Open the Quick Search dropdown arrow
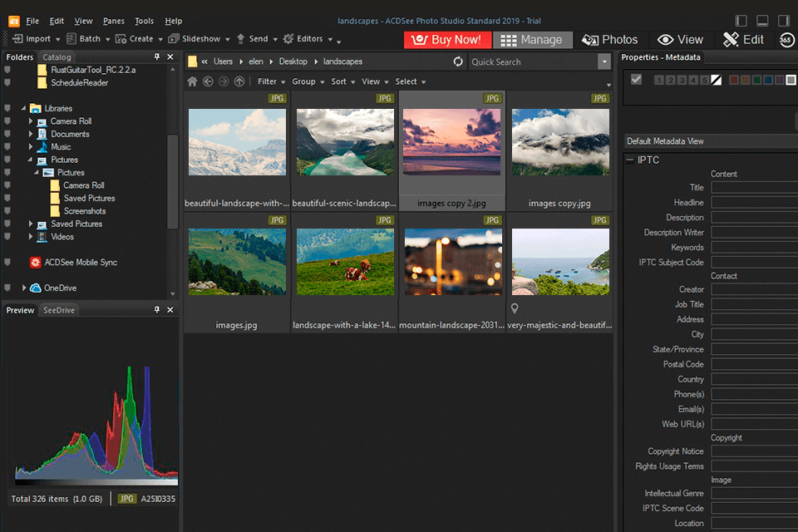Image resolution: width=798 pixels, height=532 pixels. coord(604,62)
